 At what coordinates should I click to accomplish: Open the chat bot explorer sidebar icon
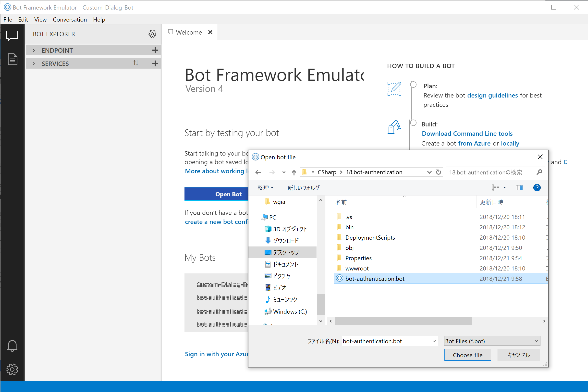12,36
